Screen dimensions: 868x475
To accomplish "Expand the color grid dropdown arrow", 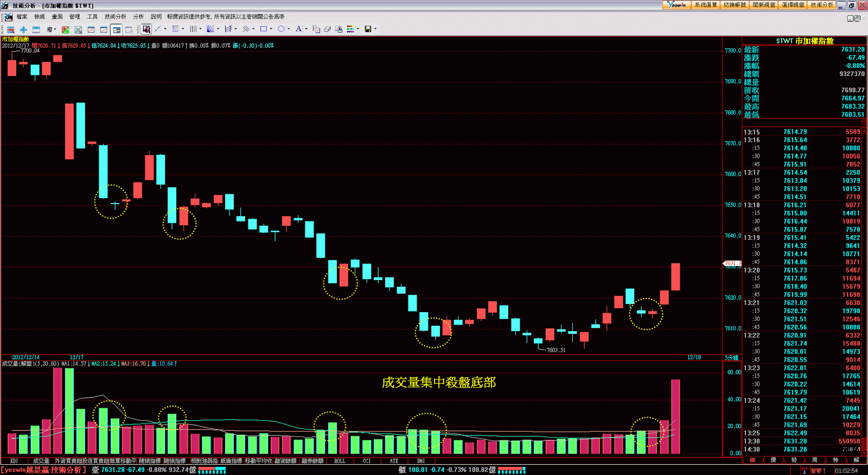I will [x=358, y=29].
